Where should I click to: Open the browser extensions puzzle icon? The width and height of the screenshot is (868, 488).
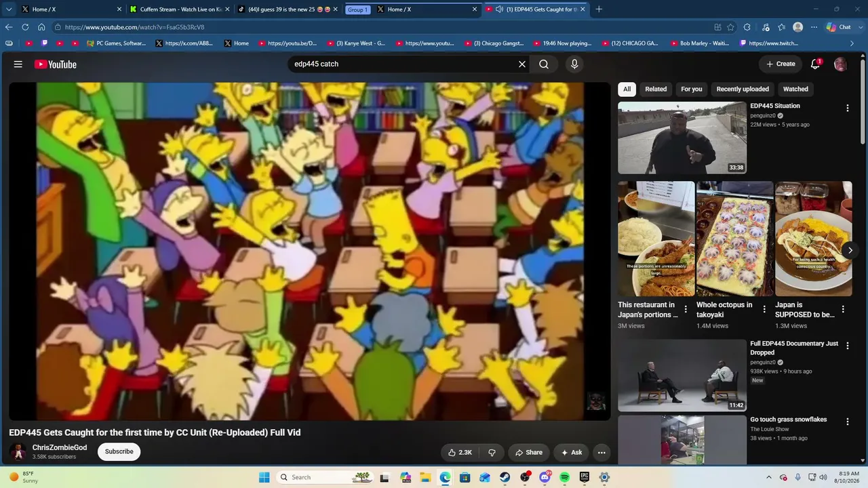pos(747,27)
